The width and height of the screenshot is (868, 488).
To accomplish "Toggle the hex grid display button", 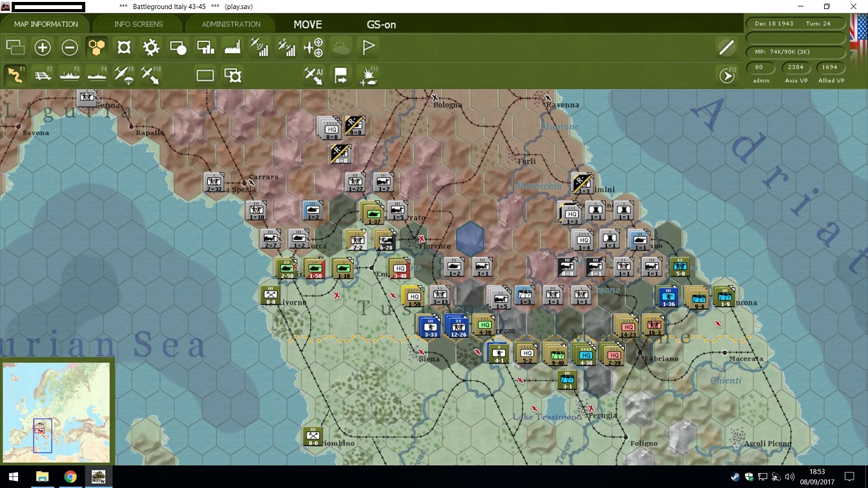I will tap(97, 47).
